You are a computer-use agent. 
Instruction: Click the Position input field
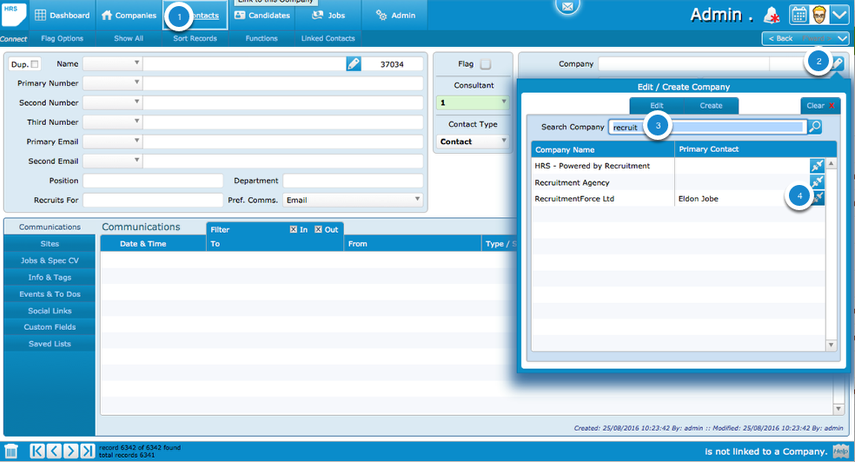(x=153, y=181)
